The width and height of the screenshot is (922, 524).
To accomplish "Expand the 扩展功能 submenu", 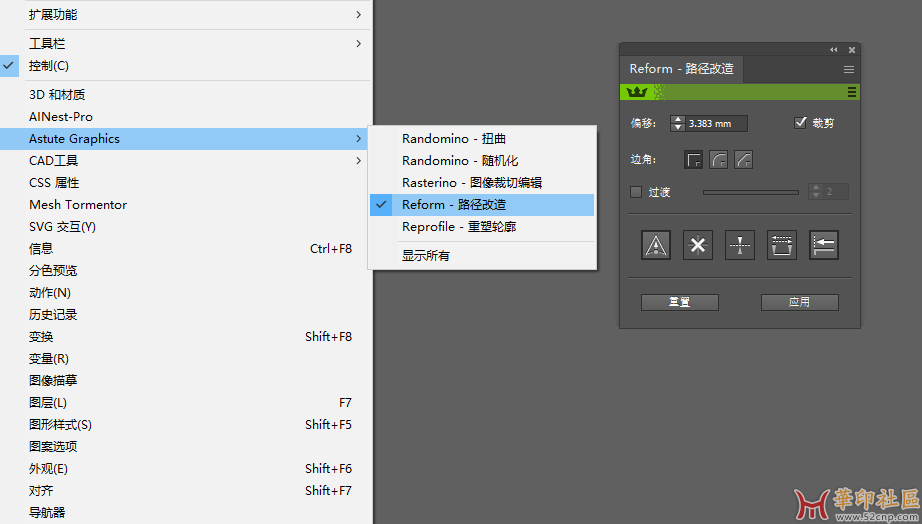I will (185, 15).
